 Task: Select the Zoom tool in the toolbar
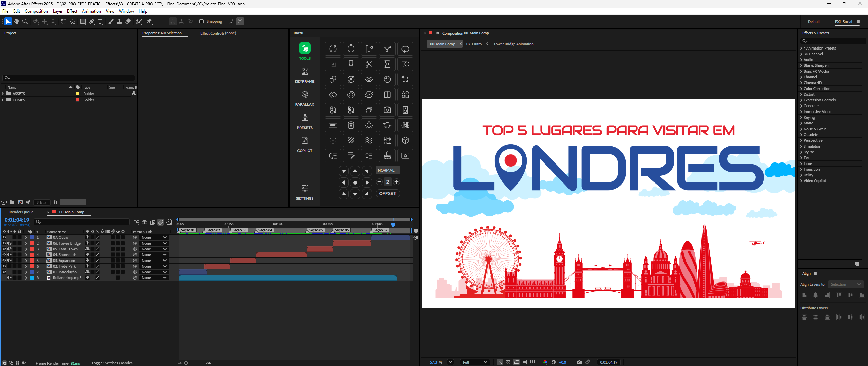[x=25, y=21]
